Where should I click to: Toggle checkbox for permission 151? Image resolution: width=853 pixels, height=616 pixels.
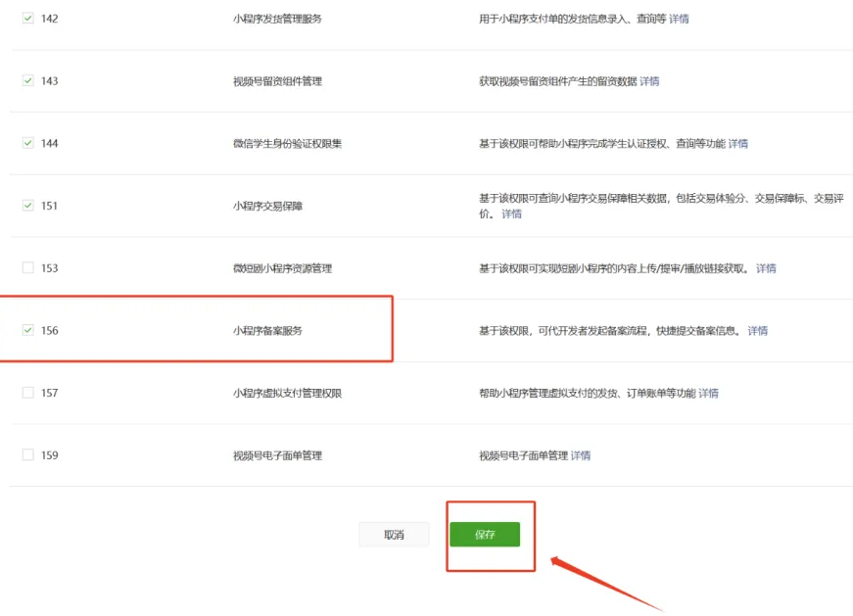27,206
